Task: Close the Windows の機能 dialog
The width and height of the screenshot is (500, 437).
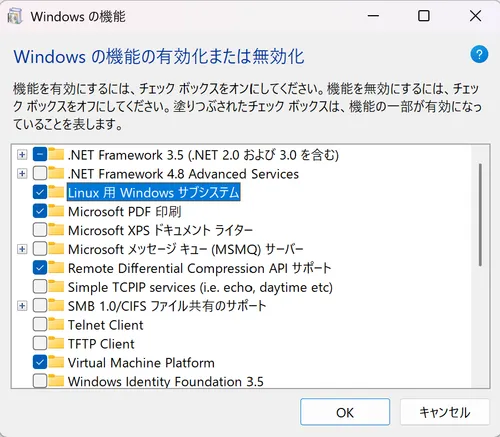Action: coord(475,16)
